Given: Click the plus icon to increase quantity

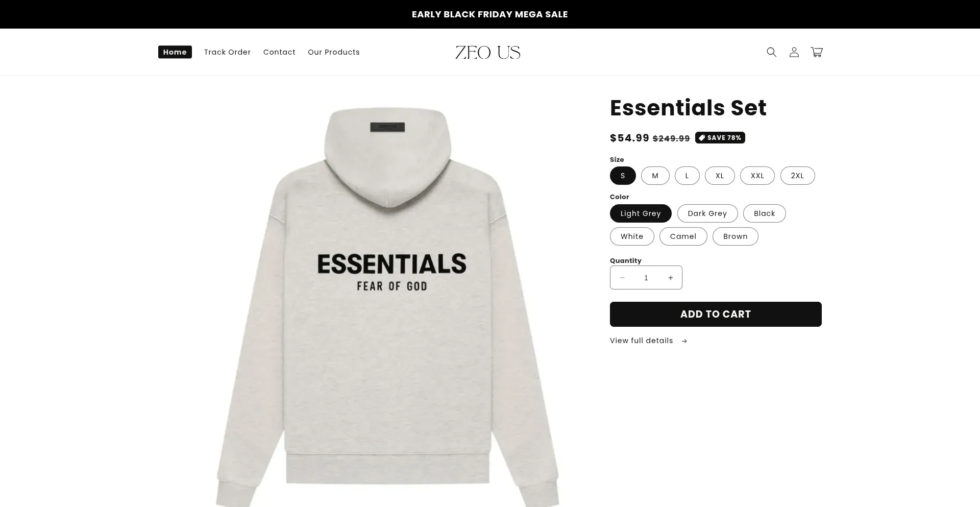Looking at the screenshot, I should click(x=670, y=277).
